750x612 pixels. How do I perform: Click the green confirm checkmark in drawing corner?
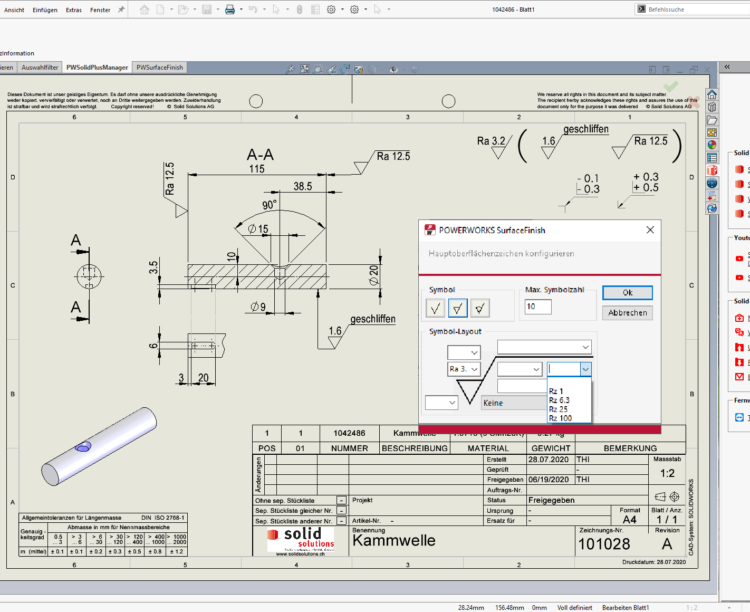[671, 86]
